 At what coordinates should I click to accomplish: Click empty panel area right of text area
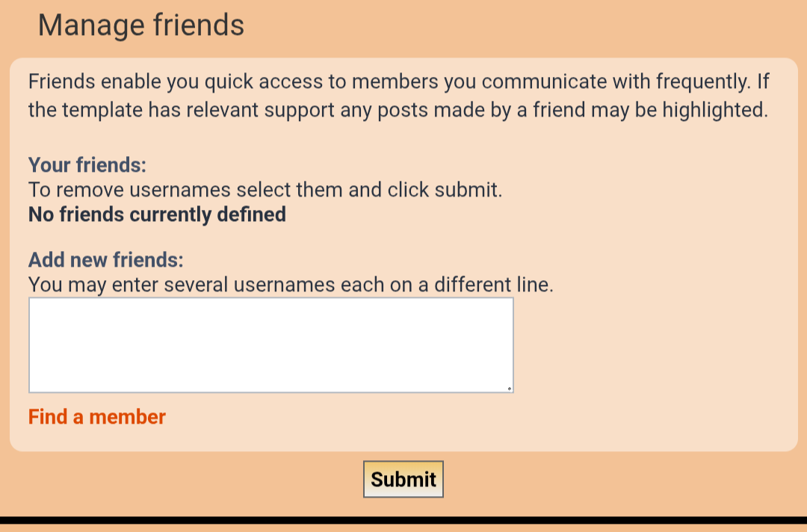[x=650, y=344]
